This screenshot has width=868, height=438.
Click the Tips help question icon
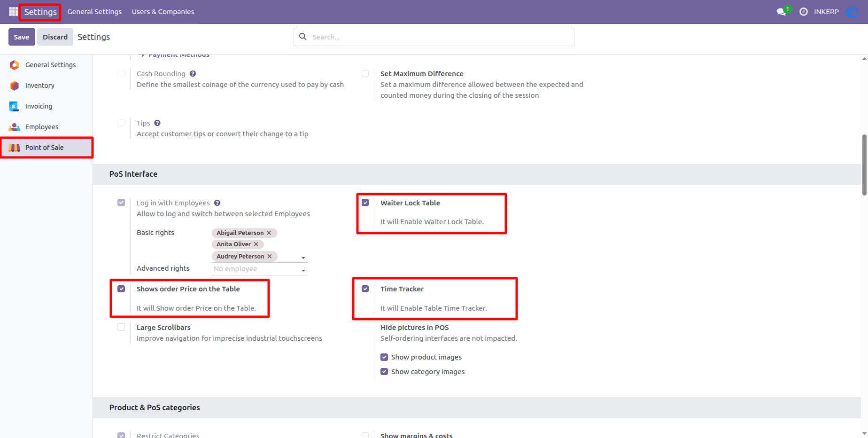(x=157, y=123)
